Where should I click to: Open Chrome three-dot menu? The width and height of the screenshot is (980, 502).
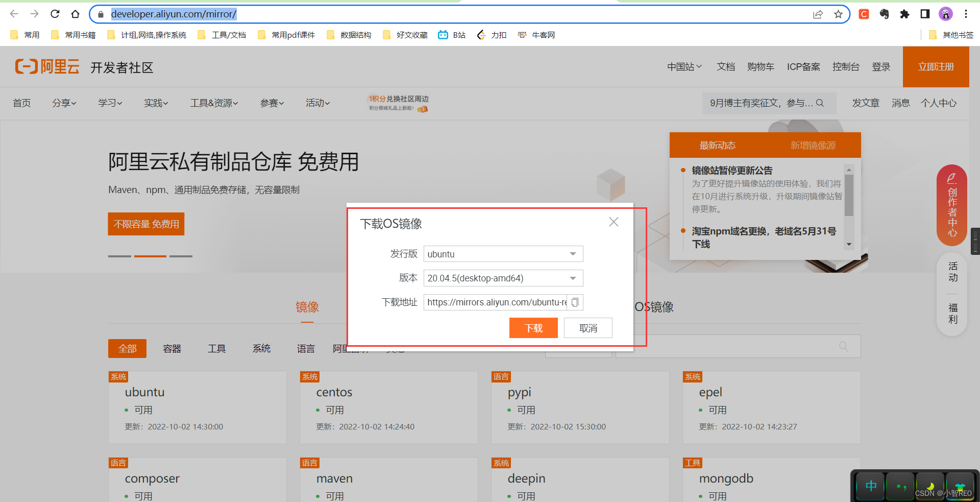(966, 14)
